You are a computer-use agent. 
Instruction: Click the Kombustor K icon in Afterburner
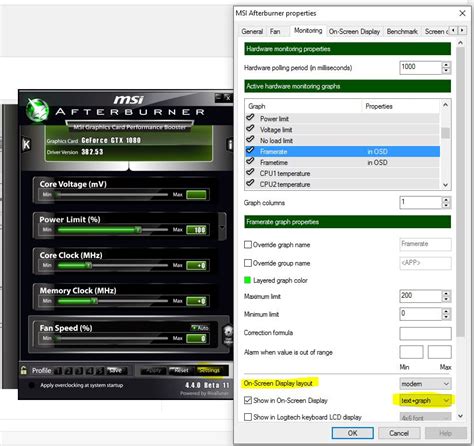tap(26, 144)
